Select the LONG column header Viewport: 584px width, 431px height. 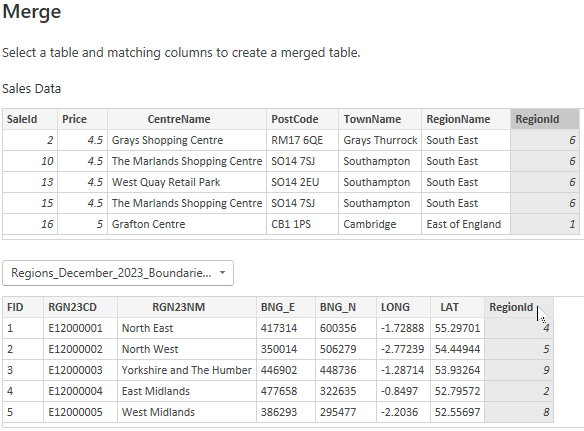click(403, 307)
